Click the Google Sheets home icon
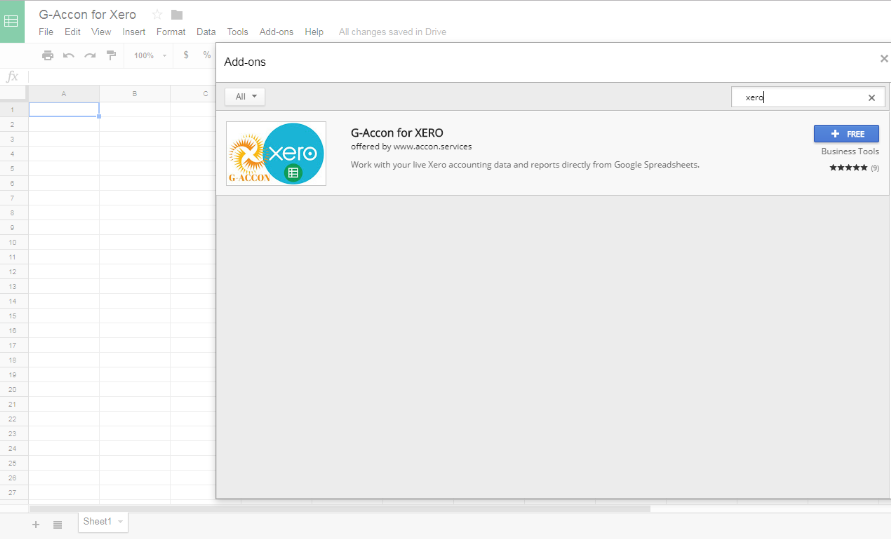 coord(12,22)
